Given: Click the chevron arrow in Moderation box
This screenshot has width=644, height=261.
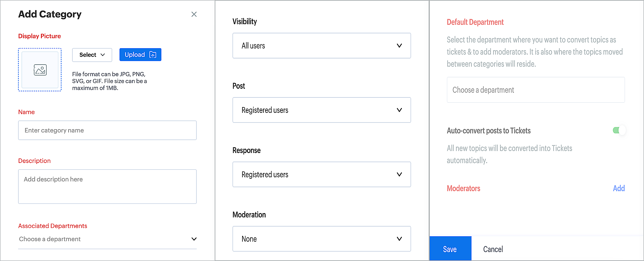Looking at the screenshot, I should click(x=399, y=239).
